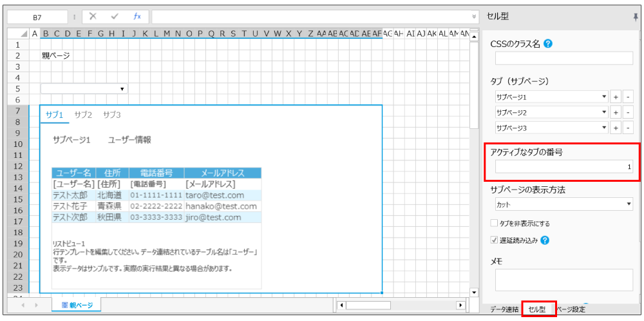Click the select-all corner triangle in grid

pos(24,34)
